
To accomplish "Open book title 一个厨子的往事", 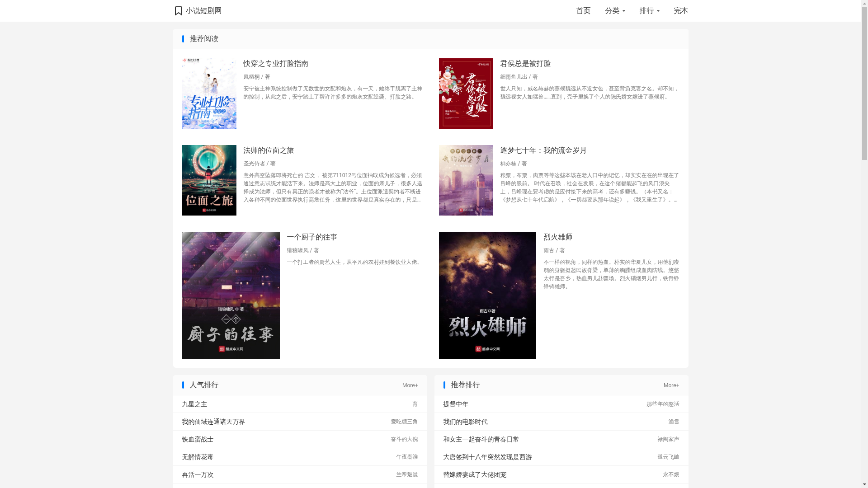I will (x=312, y=237).
